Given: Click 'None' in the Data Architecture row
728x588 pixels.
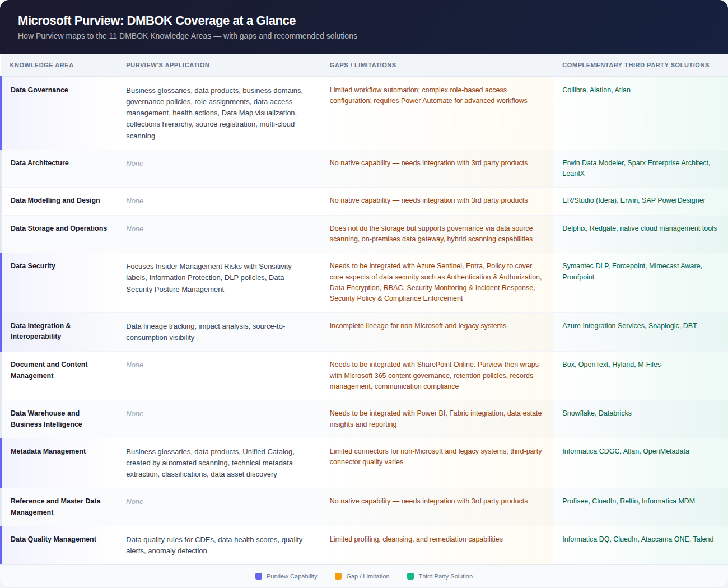Looking at the screenshot, I should coord(135,164).
